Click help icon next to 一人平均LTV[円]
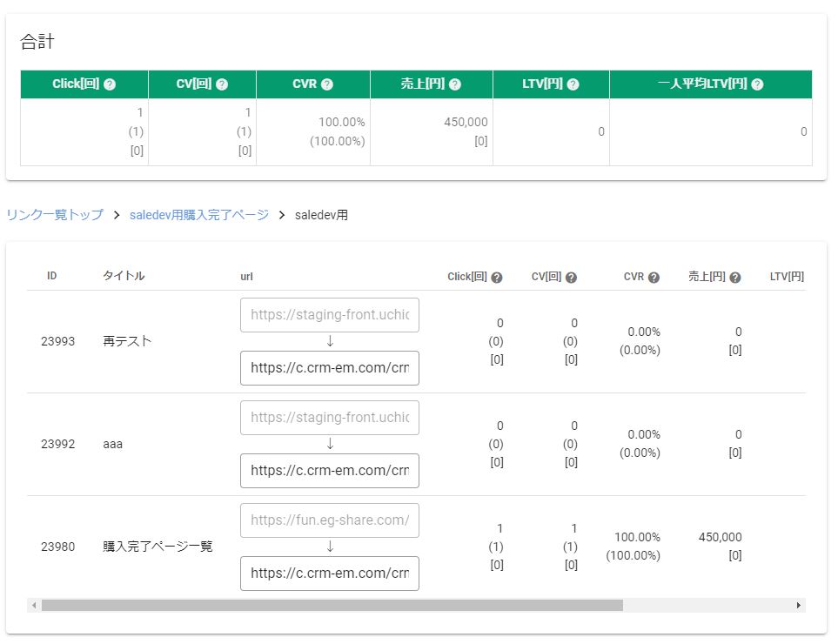This screenshot has height=644, width=838. [757, 84]
